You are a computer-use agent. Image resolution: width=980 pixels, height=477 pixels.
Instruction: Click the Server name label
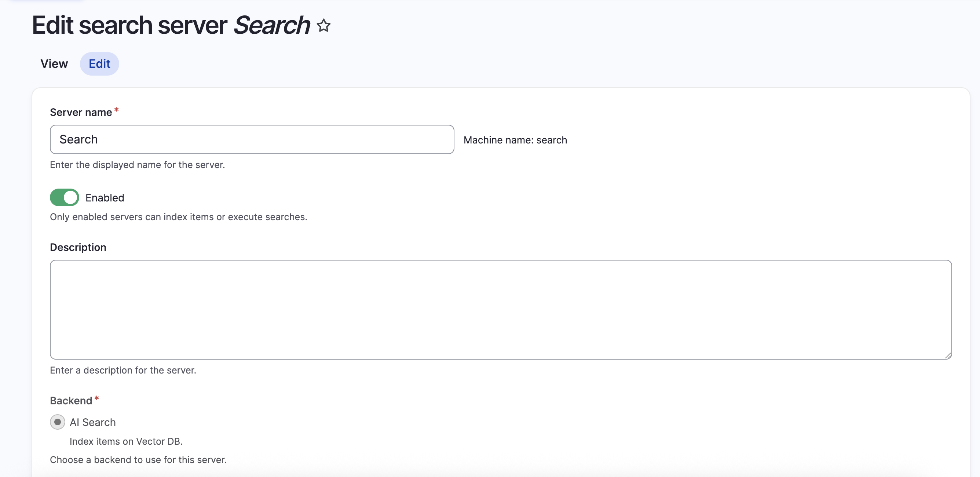82,112
